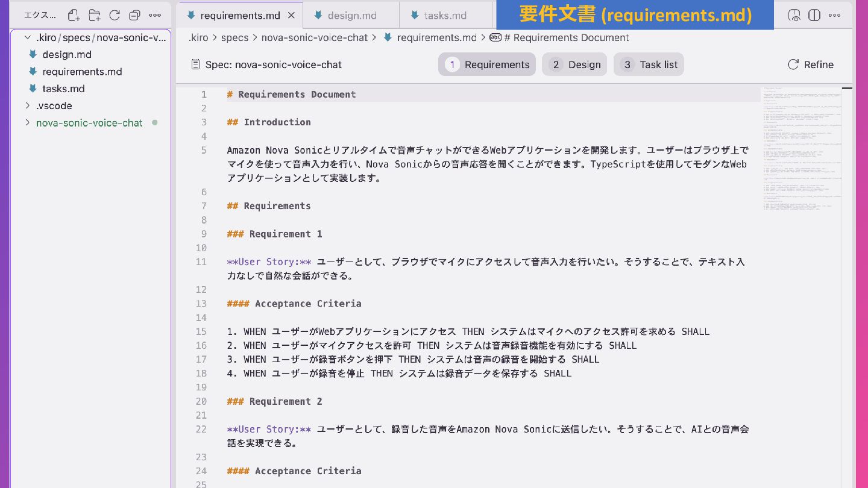Click the spec document icon beside nova-sonic-voice-chat
The width and height of the screenshot is (868, 488).
pyautogui.click(x=195, y=64)
